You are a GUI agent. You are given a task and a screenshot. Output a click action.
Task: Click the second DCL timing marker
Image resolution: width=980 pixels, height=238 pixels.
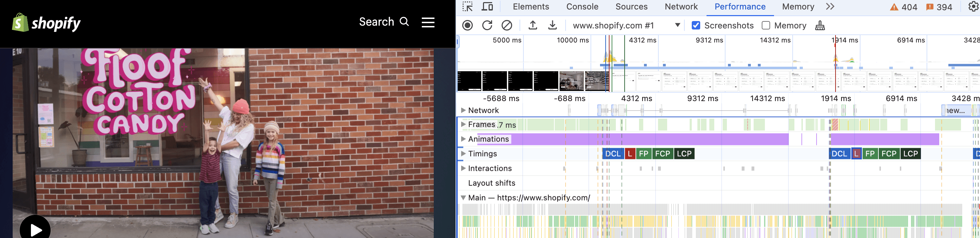tap(839, 154)
